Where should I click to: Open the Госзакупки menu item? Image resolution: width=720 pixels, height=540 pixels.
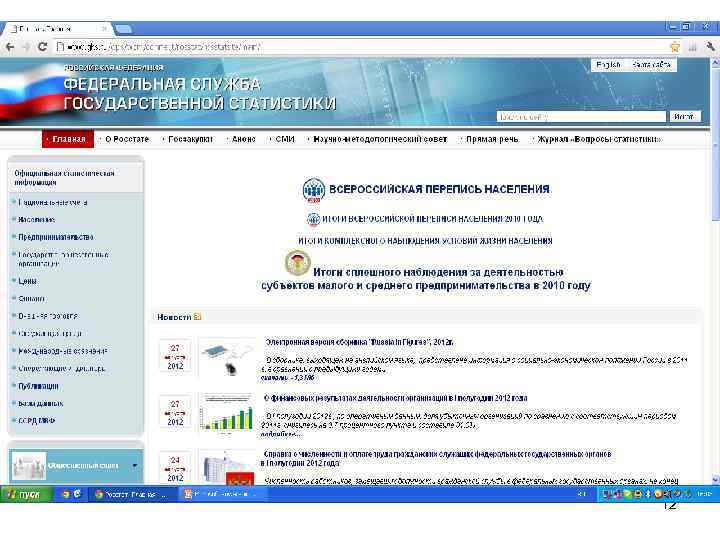[x=190, y=139]
